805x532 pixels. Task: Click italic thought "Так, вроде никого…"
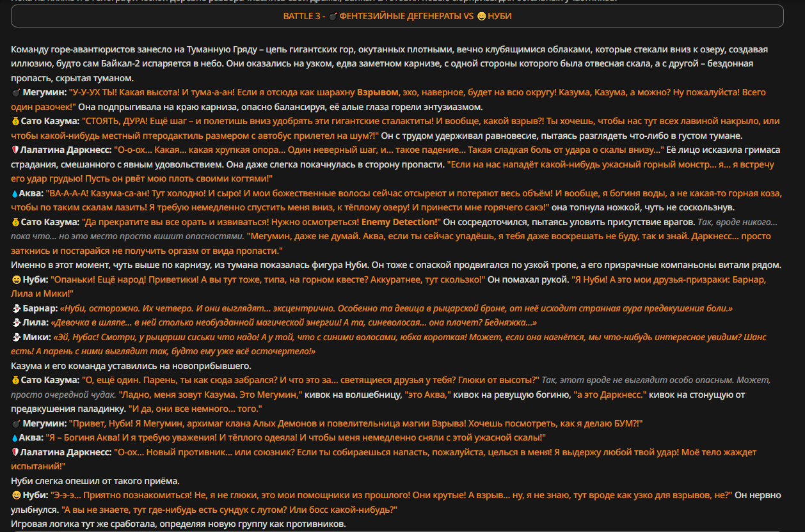737,222
